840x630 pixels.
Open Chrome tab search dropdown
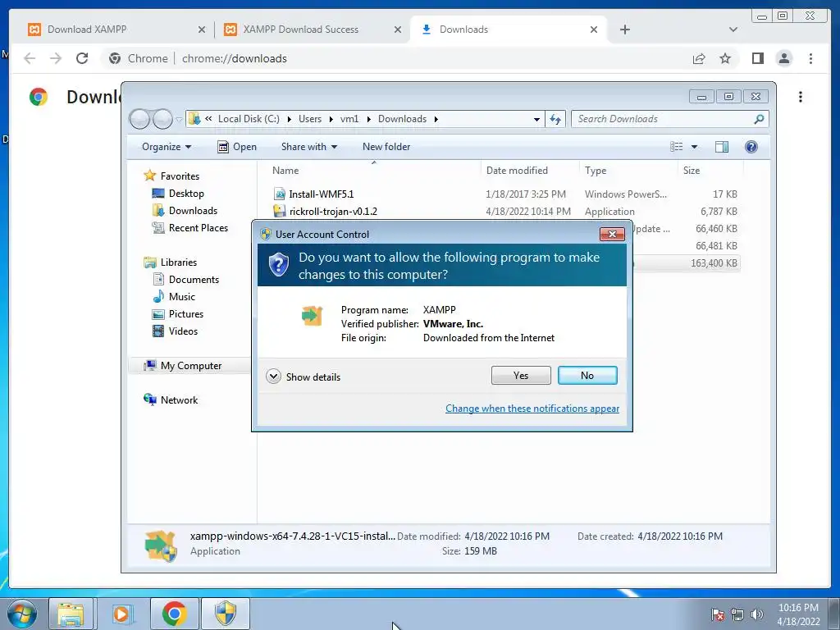point(733,30)
